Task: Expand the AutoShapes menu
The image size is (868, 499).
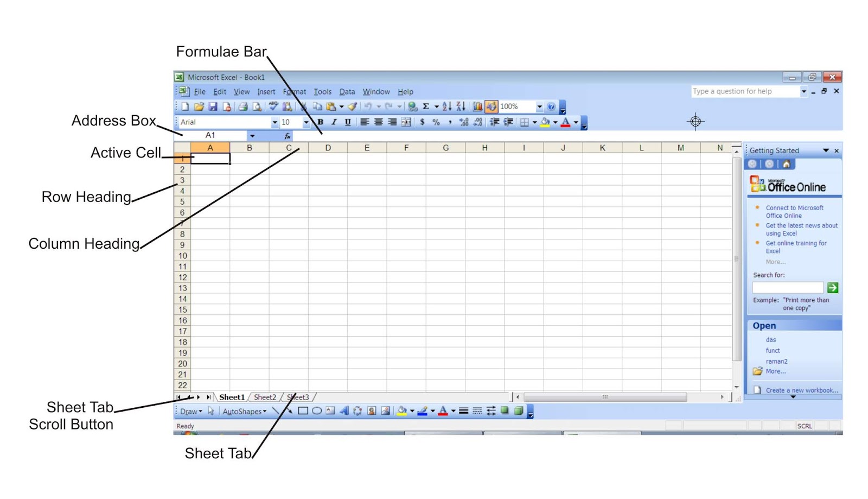Action: pos(243,411)
